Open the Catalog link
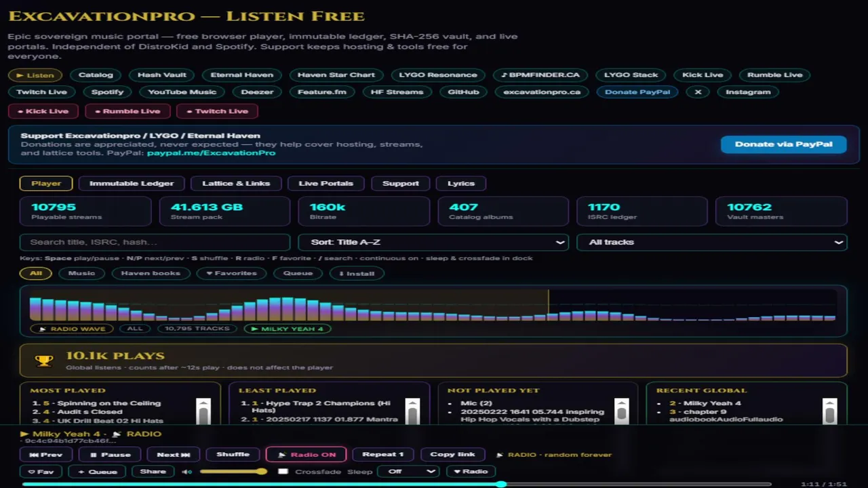 pyautogui.click(x=95, y=75)
